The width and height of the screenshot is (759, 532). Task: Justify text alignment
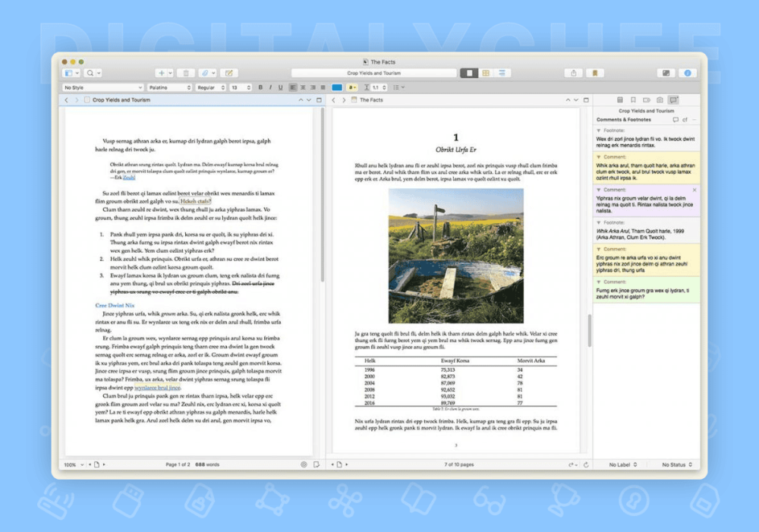point(323,87)
